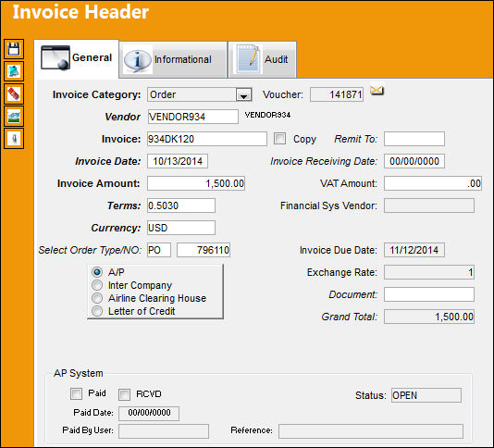
Task: Select the Inter Company radio option
Action: point(97,285)
